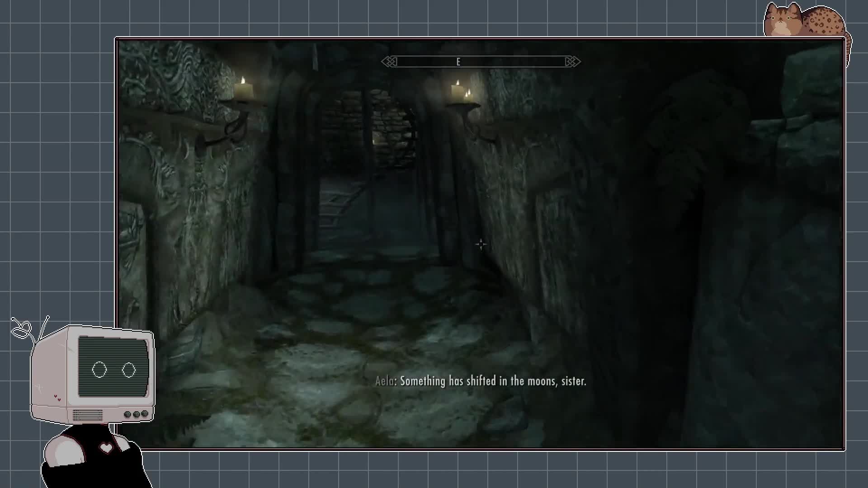868x488 pixels.
Task: Click the heart emblem on the avatar's shirt
Action: (106, 448)
